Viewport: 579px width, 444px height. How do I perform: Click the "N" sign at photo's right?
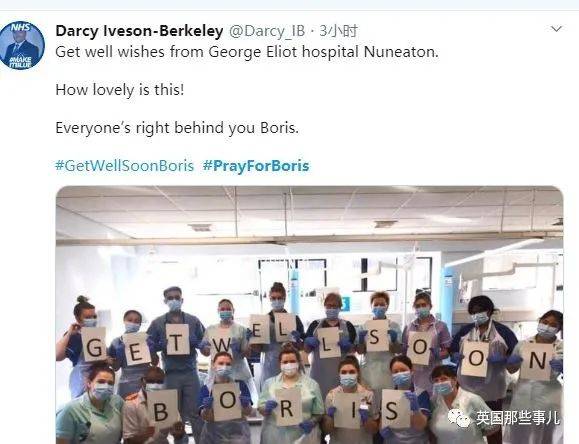[x=537, y=361]
